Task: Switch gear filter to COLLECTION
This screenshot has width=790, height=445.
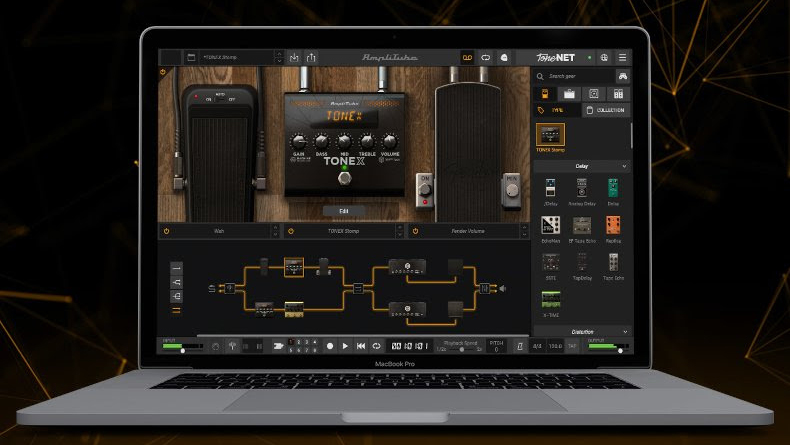Action: click(606, 110)
